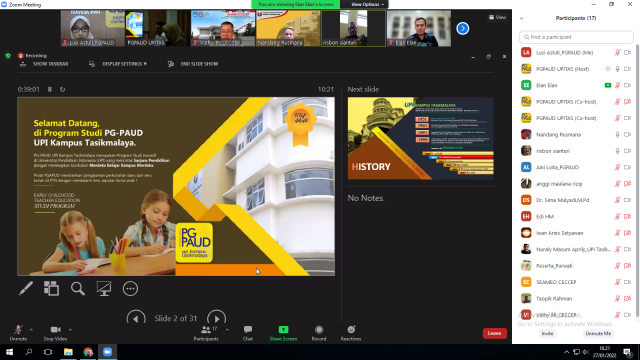Viewport: 640px width, 360px height.
Task: Select the pen and laser pointer tool
Action: coord(26,289)
